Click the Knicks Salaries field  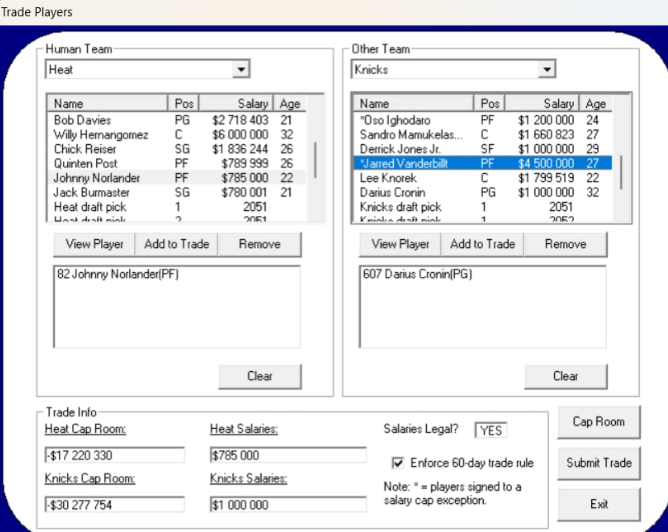point(288,505)
